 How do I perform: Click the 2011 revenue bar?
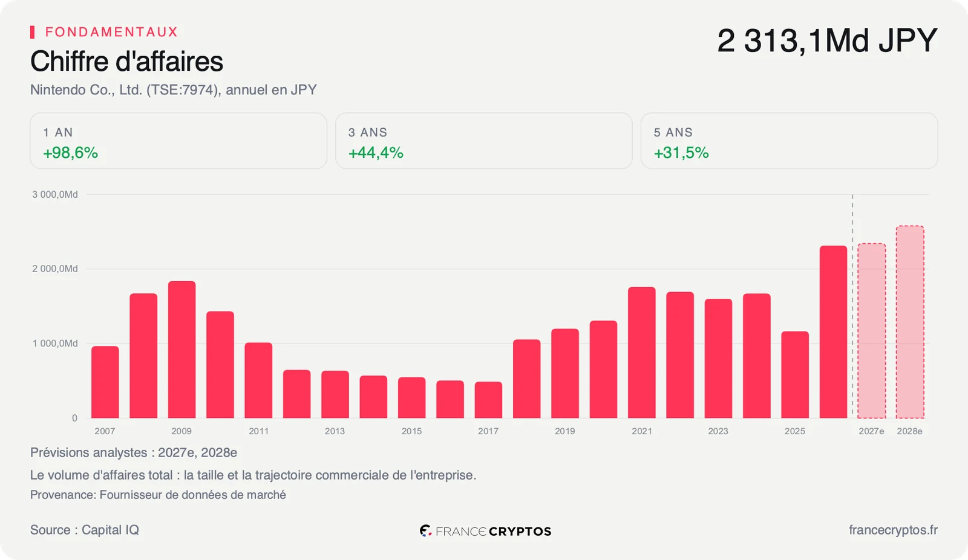pyautogui.click(x=258, y=380)
